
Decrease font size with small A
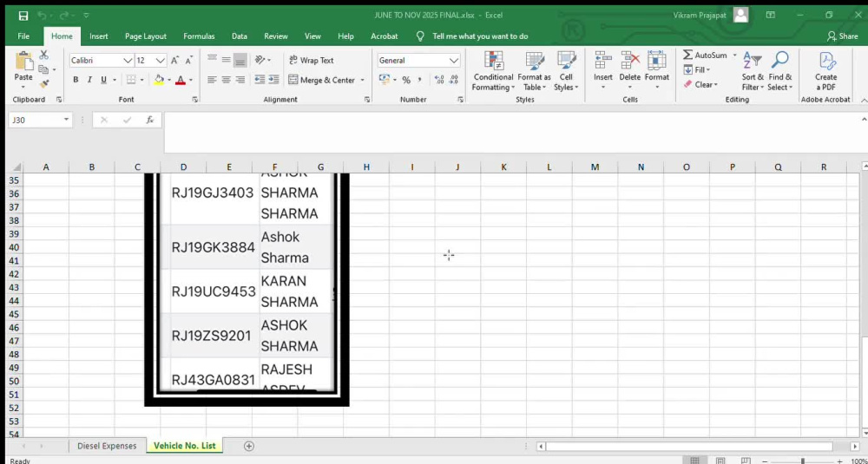(188, 61)
